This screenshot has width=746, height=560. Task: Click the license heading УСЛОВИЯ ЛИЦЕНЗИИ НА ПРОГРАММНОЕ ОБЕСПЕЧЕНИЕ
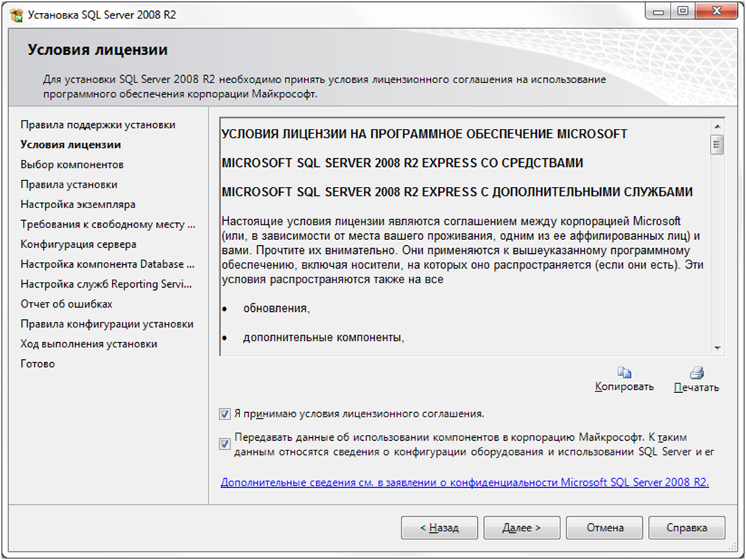[424, 134]
